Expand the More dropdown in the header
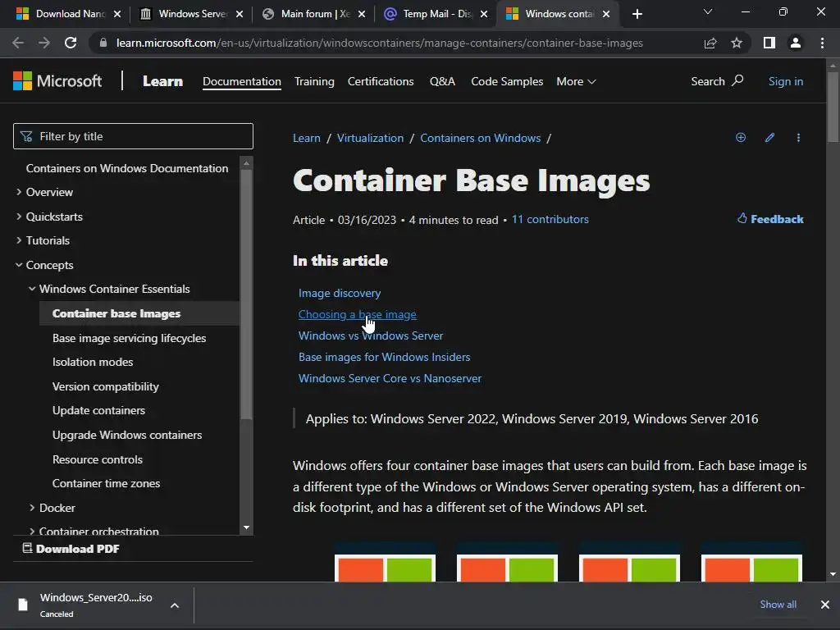840x630 pixels. [576, 81]
